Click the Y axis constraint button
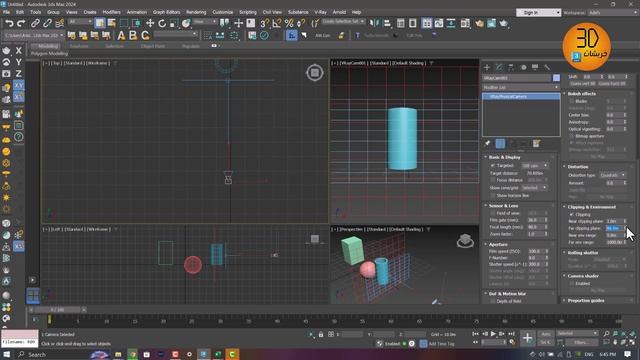This screenshot has height=360, width=640. (19, 62)
